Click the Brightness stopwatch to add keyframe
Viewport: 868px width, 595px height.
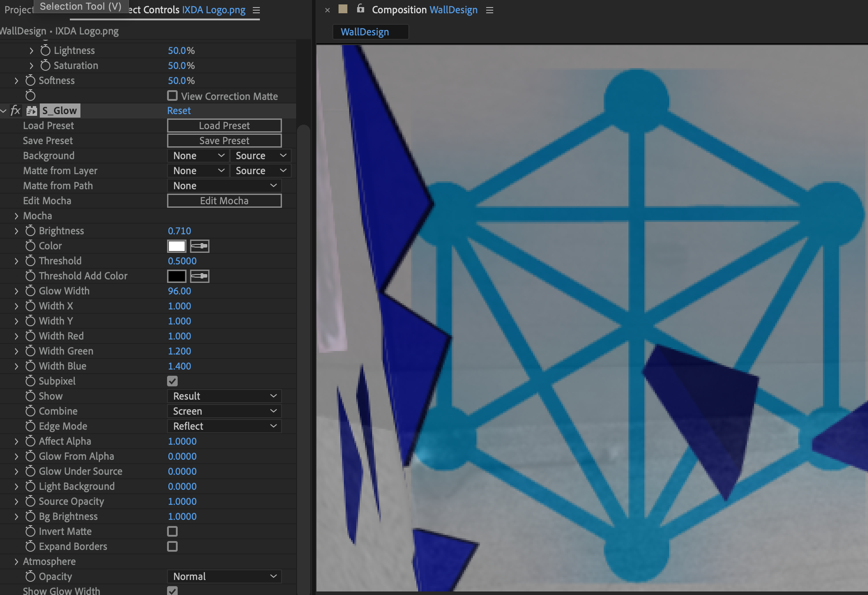[x=29, y=230]
